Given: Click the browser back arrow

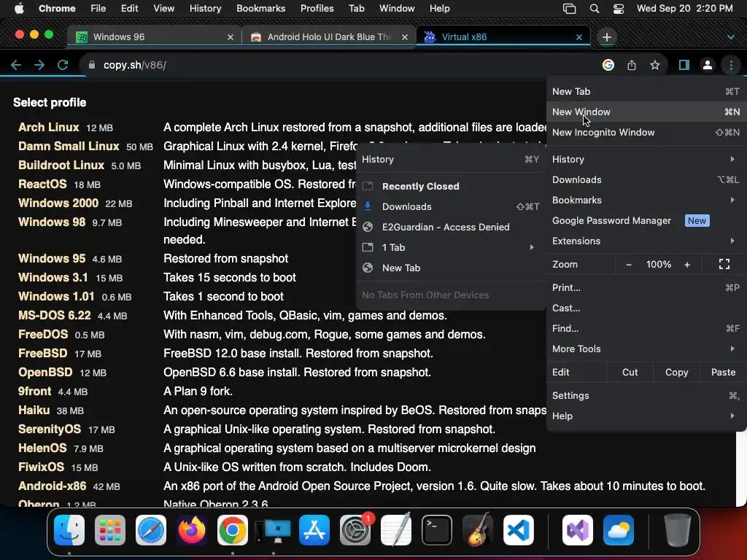Looking at the screenshot, I should (x=16, y=65).
